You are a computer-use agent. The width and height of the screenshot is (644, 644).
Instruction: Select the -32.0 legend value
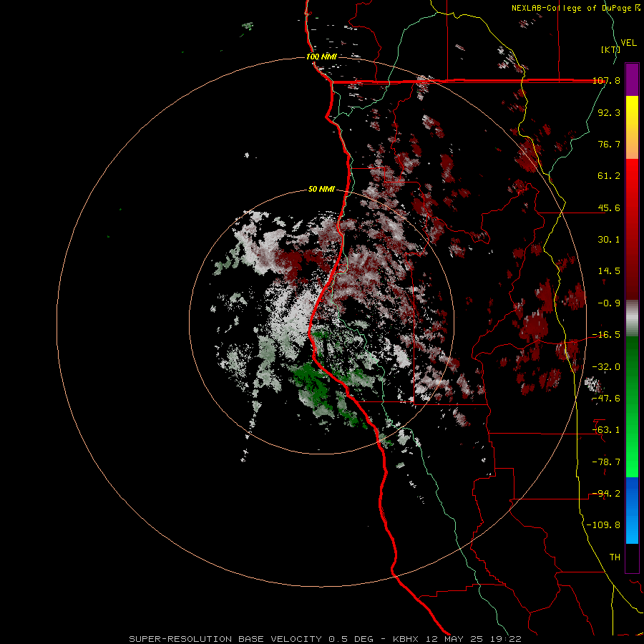[606, 367]
